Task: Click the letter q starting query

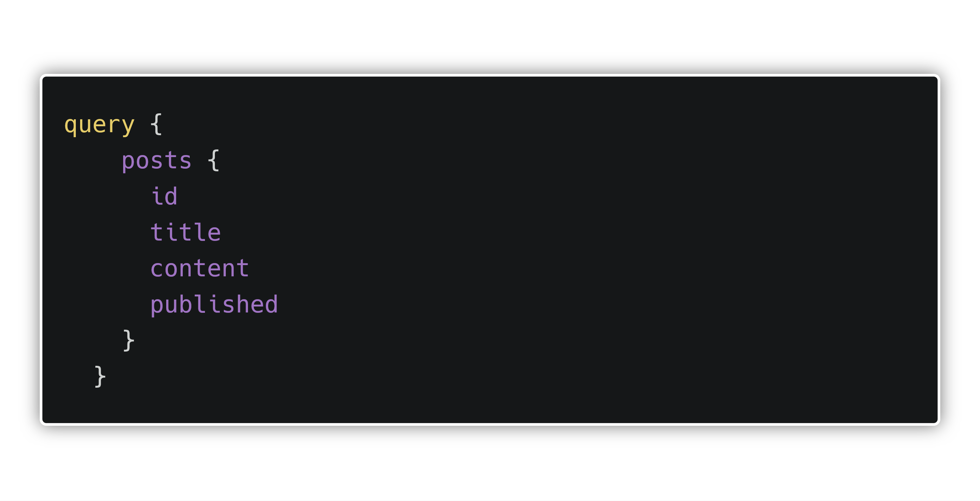Action: (71, 126)
